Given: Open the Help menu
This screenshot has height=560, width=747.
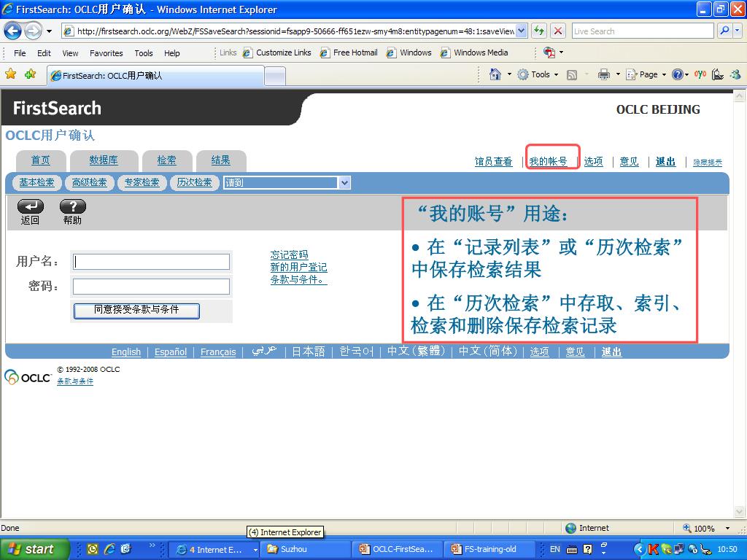Looking at the screenshot, I should [172, 52].
